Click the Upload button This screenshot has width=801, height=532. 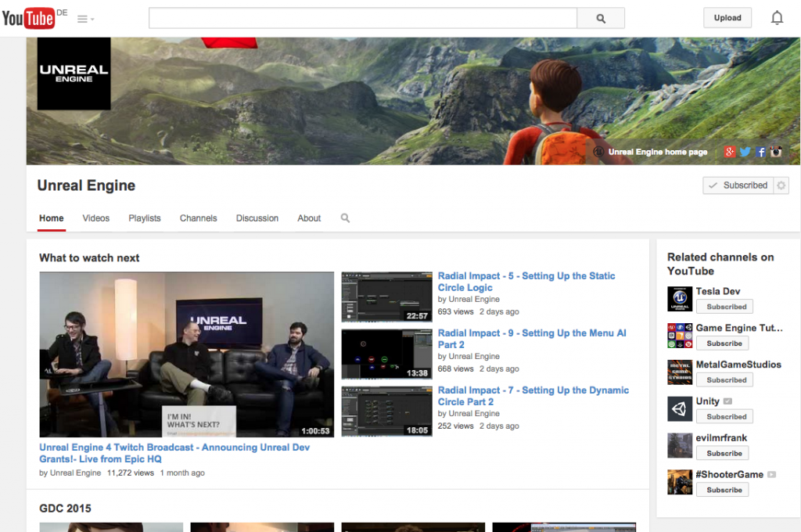pos(727,17)
